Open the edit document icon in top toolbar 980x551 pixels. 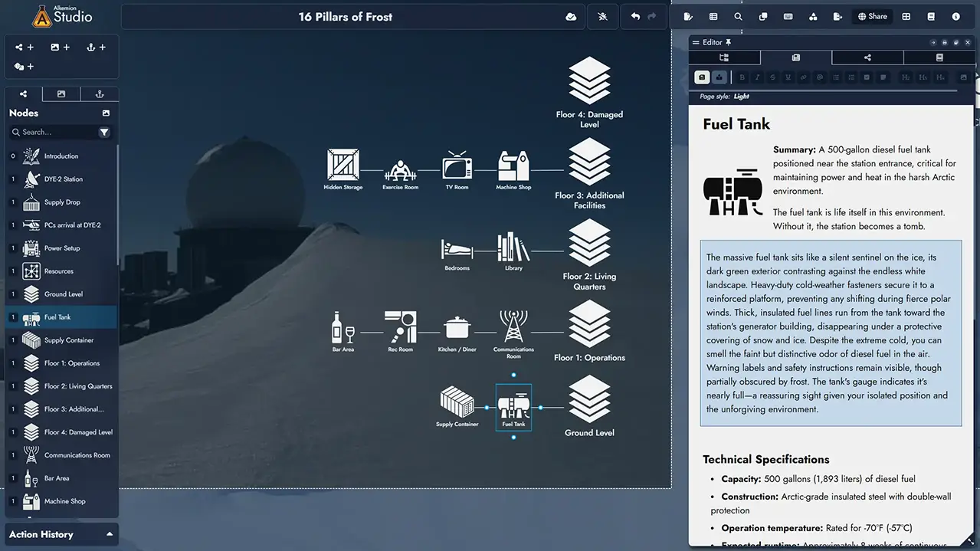tap(688, 16)
